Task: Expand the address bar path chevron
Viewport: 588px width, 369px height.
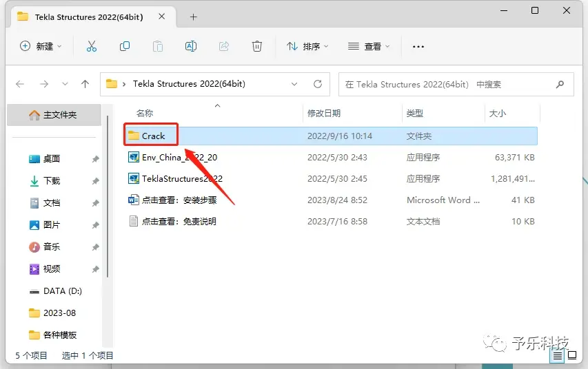Action: click(124, 84)
